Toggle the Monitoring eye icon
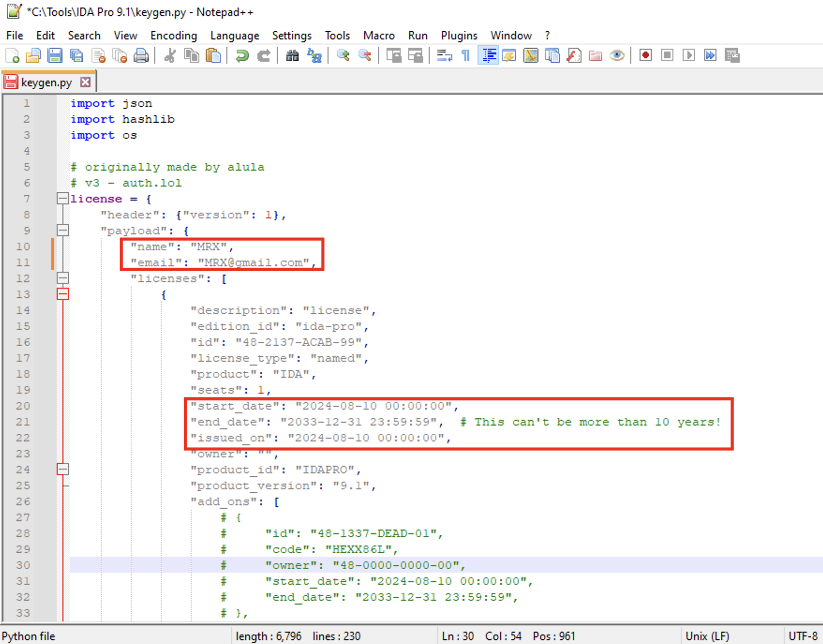Screen dimensions: 823x644 click(x=617, y=55)
